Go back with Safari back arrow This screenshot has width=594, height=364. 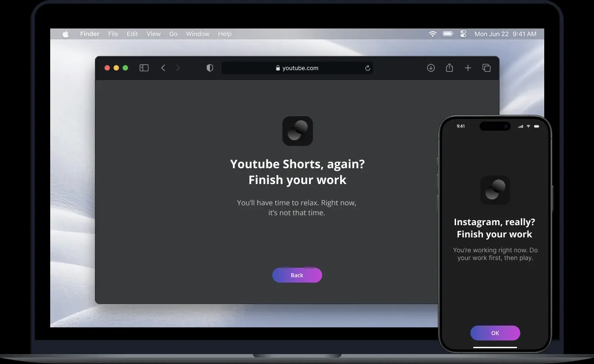click(163, 68)
